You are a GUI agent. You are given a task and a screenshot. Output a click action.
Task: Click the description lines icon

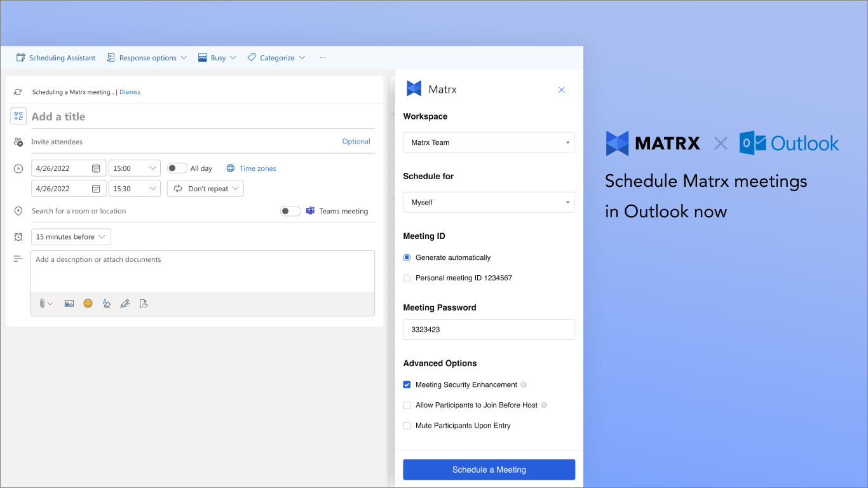(x=18, y=259)
